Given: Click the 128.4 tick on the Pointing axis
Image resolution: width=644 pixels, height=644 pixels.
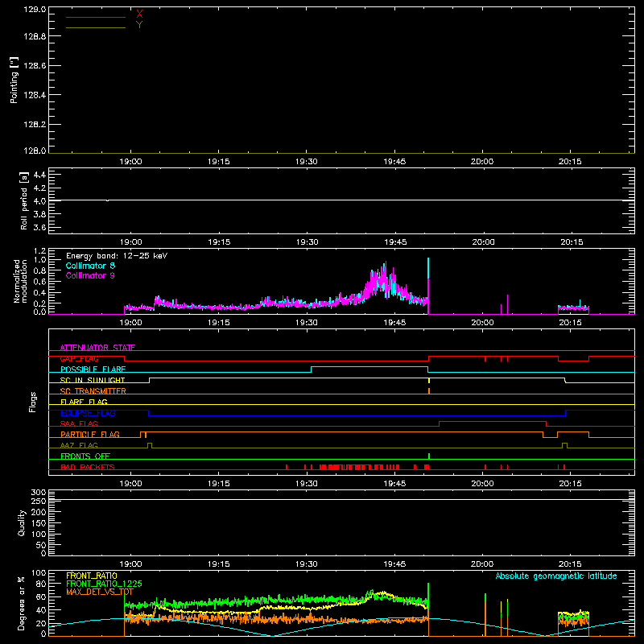Looking at the screenshot, I should pos(35,95).
